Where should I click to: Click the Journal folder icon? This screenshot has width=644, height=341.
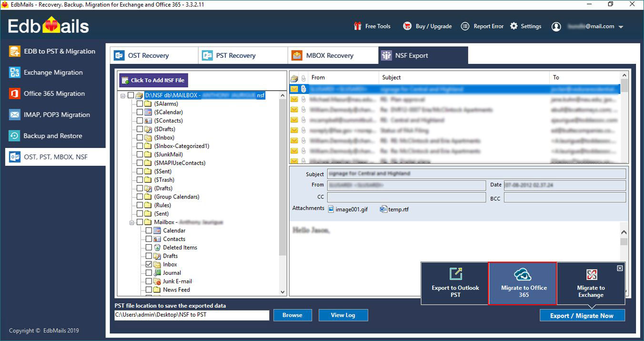pos(157,273)
